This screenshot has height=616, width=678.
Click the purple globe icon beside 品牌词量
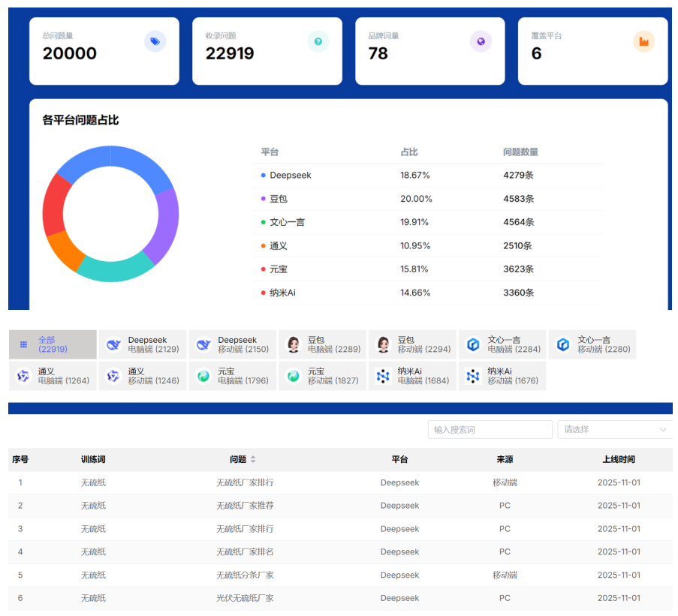481,41
